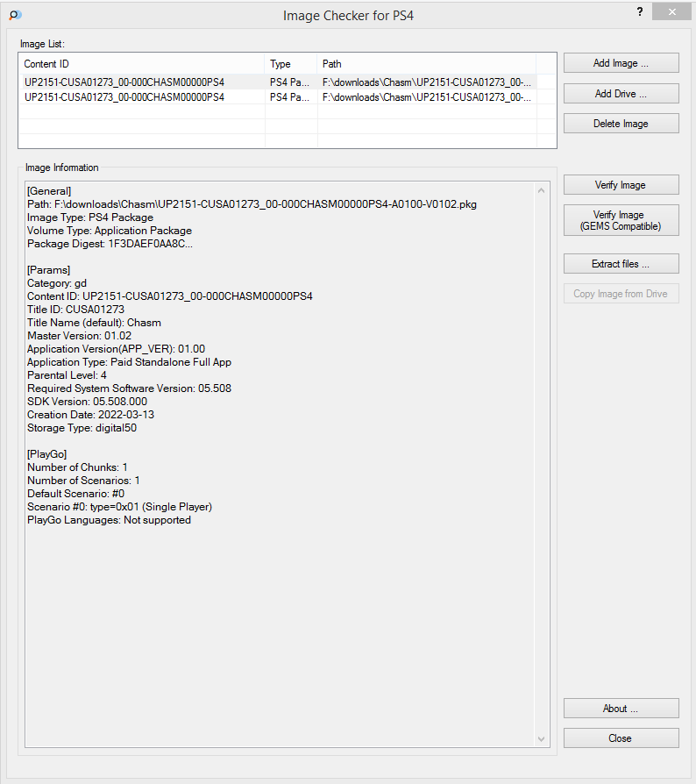
Task: Click the Creation Date: 2022-03-13 line
Action: tap(91, 415)
